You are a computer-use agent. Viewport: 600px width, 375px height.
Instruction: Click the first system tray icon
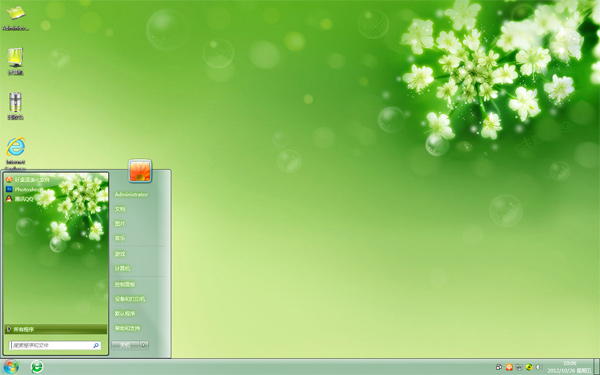(499, 367)
